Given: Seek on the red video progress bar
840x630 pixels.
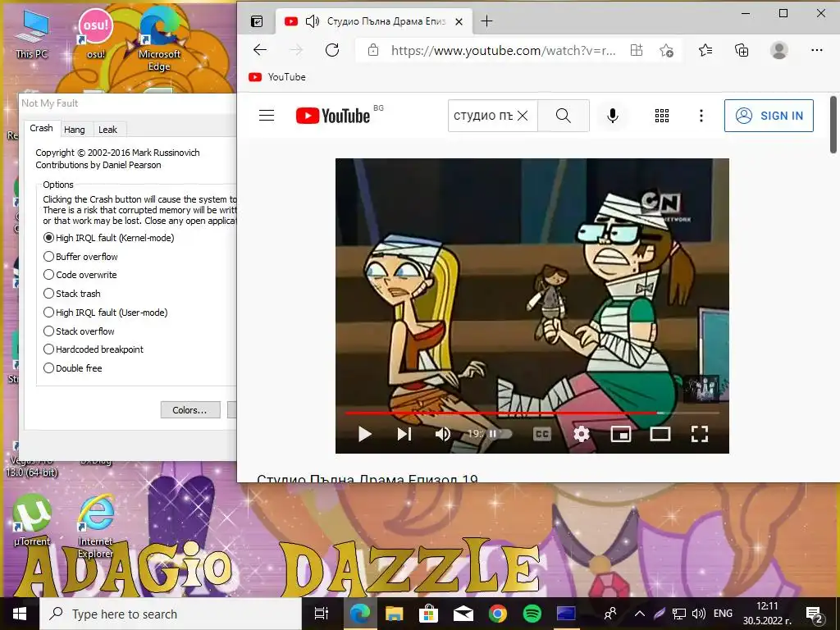Looking at the screenshot, I should pyautogui.click(x=532, y=413).
